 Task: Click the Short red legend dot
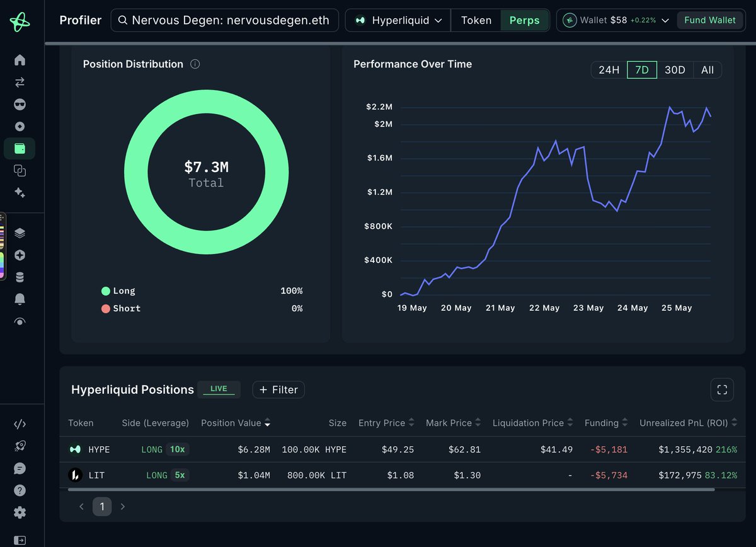tap(105, 309)
